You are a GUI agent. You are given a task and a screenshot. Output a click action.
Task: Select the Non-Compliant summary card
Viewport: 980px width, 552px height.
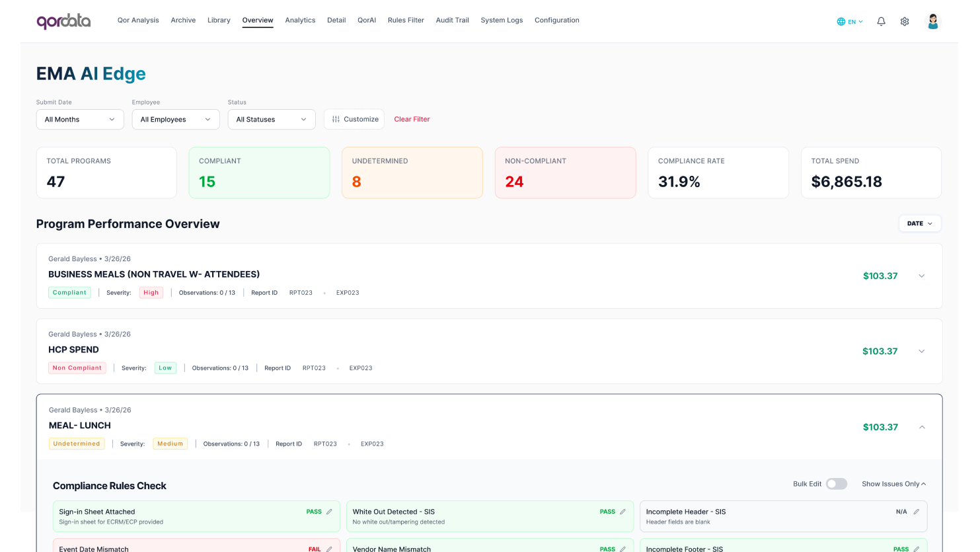pos(565,173)
